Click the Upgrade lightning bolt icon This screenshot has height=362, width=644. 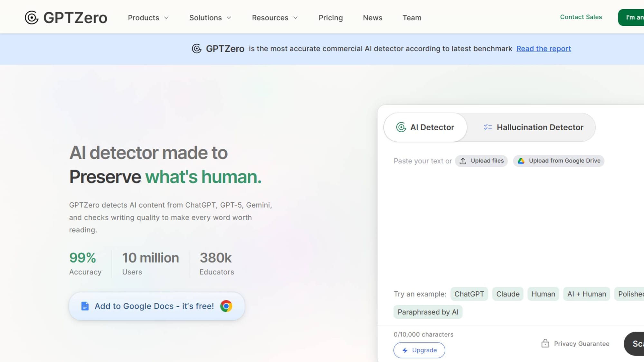(x=405, y=350)
